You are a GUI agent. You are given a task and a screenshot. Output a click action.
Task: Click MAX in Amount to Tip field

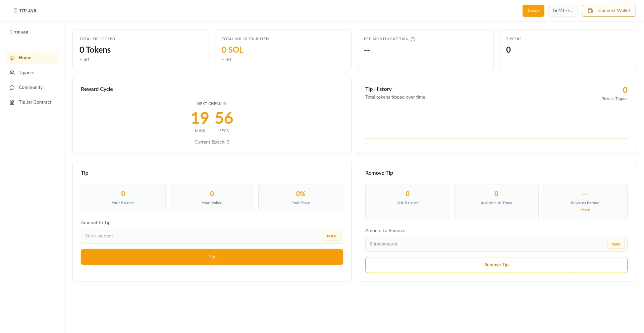331,236
